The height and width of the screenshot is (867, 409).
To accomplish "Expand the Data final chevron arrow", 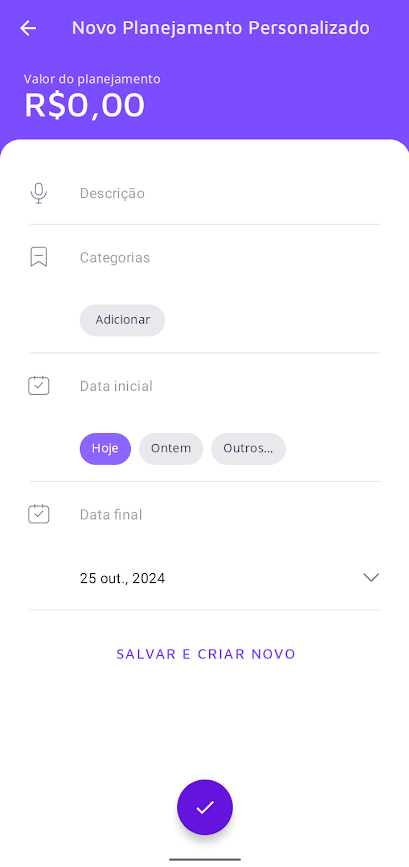I will click(x=371, y=577).
